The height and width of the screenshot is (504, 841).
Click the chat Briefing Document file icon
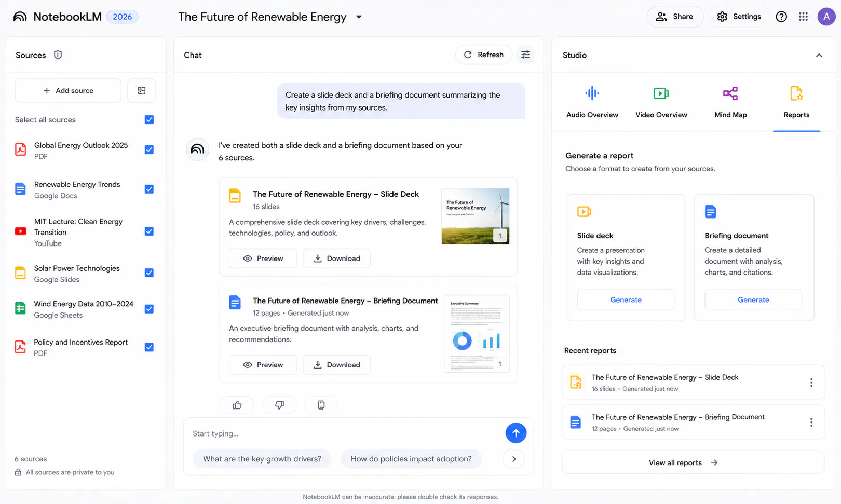pyautogui.click(x=235, y=302)
